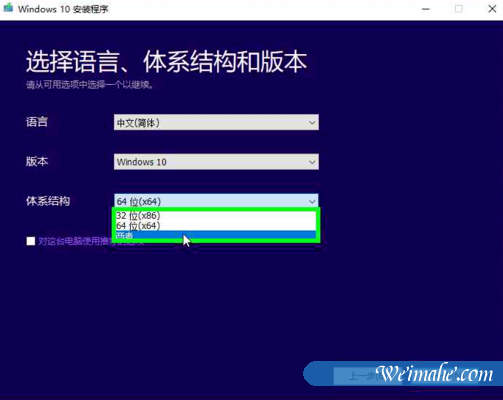Image resolution: width=503 pixels, height=400 pixels.
Task: Select the 64 位(x64) list option
Action: [x=216, y=226]
